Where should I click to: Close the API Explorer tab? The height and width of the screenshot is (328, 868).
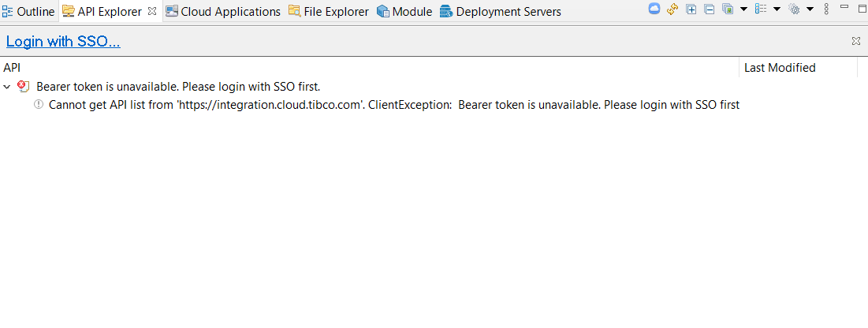pyautogui.click(x=152, y=12)
